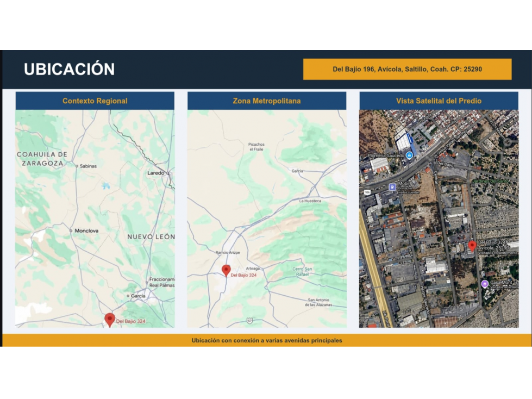Click the Contexto Regional header

(95, 101)
